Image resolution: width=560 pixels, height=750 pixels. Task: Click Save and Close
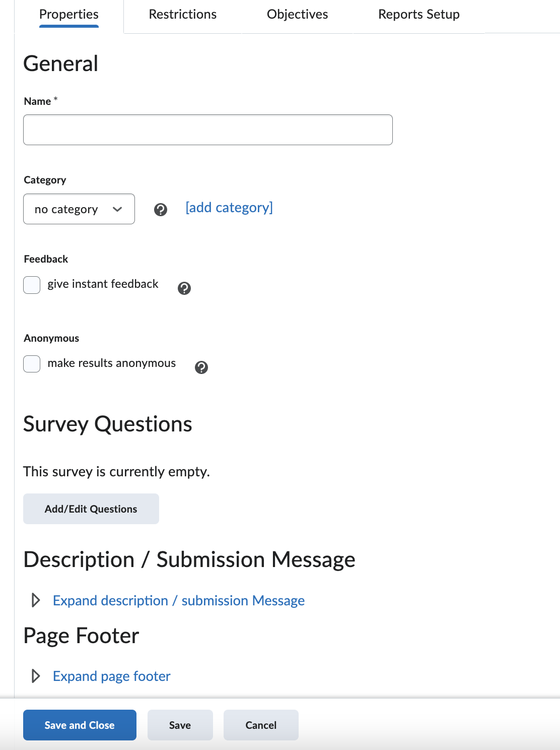coord(79,725)
